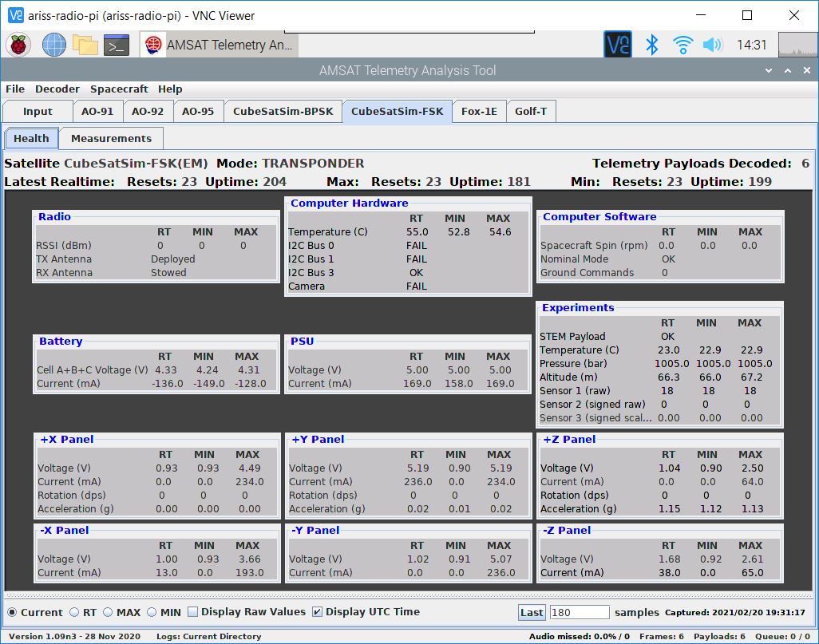Screen dimensions: 819x644
Task: Switch to the Input tab
Action: point(38,111)
